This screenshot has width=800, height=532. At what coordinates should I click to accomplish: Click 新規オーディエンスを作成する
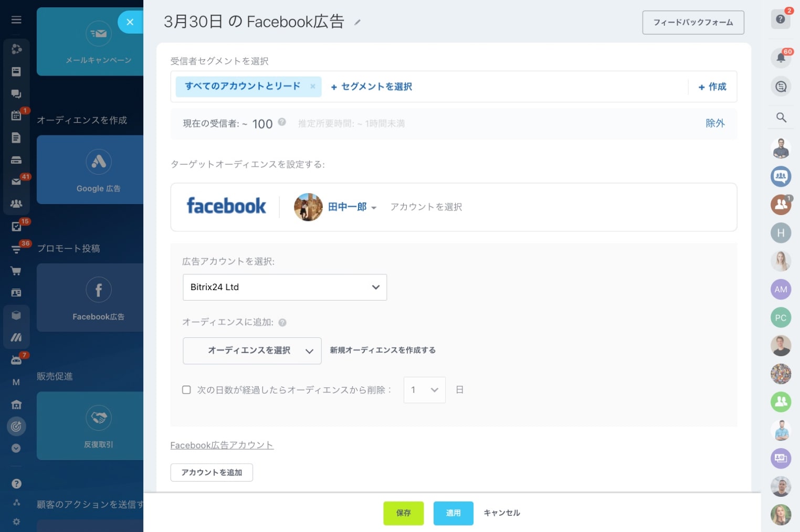[x=383, y=350]
